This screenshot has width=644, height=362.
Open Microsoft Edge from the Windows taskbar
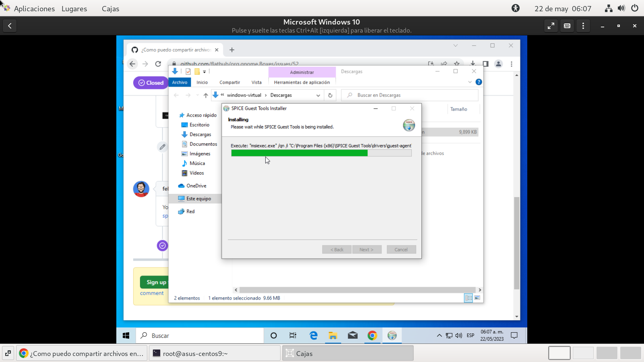point(313,335)
